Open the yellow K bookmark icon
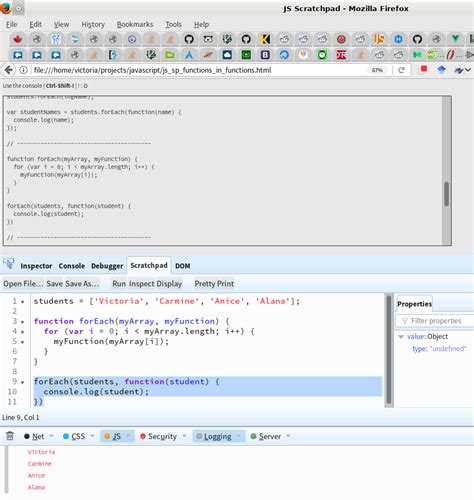The height and width of the screenshot is (500, 474). 265,39
